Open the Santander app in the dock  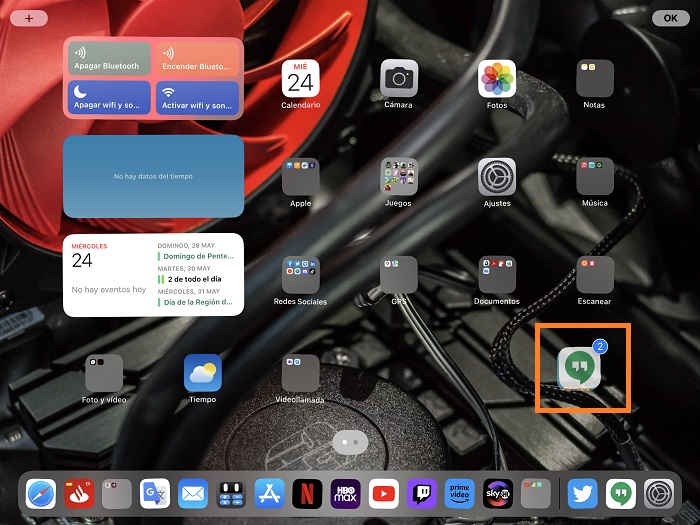(79, 494)
